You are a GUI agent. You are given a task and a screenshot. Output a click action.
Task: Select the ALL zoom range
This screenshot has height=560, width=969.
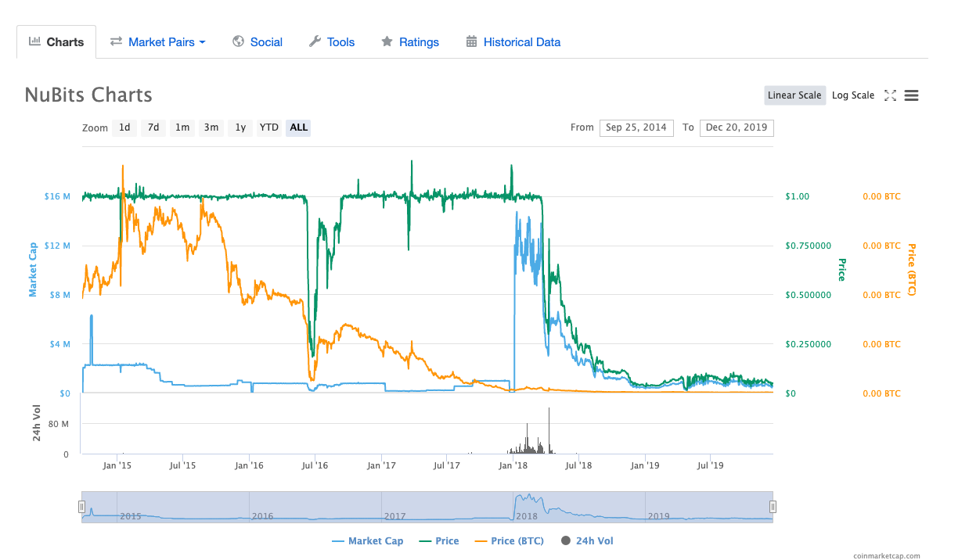coord(298,127)
